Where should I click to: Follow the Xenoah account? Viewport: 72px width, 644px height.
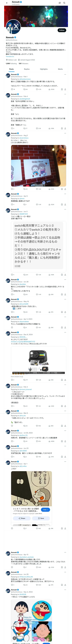pyautogui.click(x=62, y=30)
